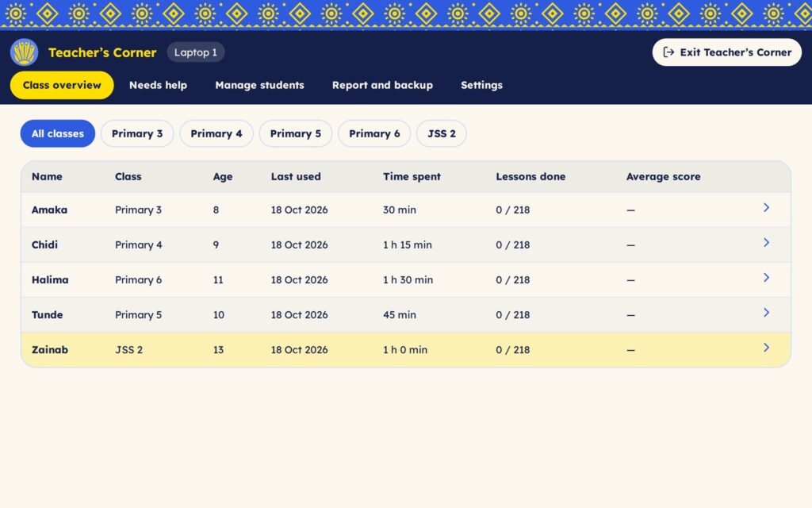The image size is (812, 508).
Task: Filter by JSS 2 class
Action: 442,133
